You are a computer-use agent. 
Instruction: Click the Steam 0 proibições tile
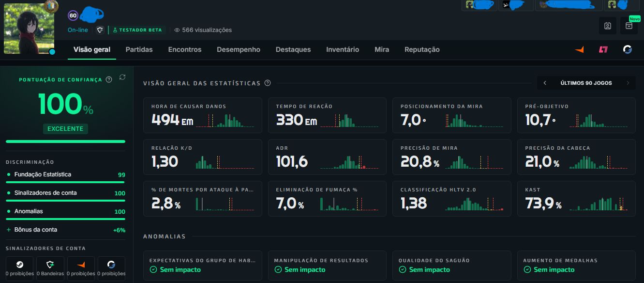(x=19, y=268)
